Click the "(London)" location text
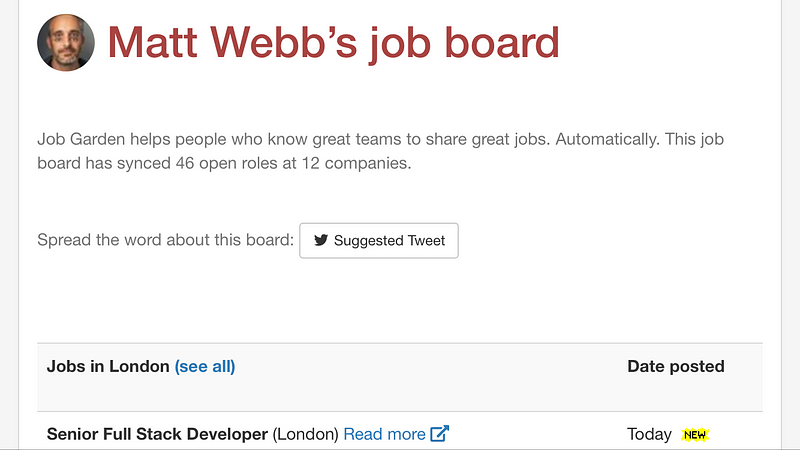The height and width of the screenshot is (450, 800). [305, 434]
